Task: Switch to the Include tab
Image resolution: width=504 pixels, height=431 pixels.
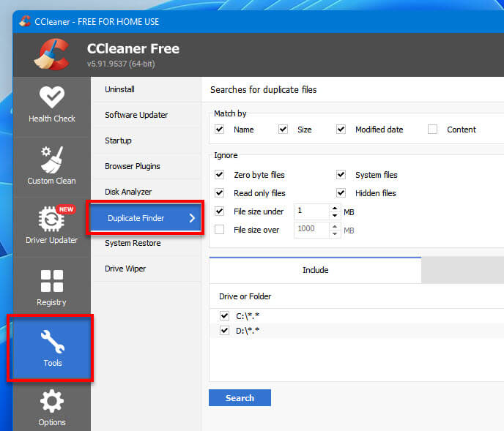Action: click(315, 270)
